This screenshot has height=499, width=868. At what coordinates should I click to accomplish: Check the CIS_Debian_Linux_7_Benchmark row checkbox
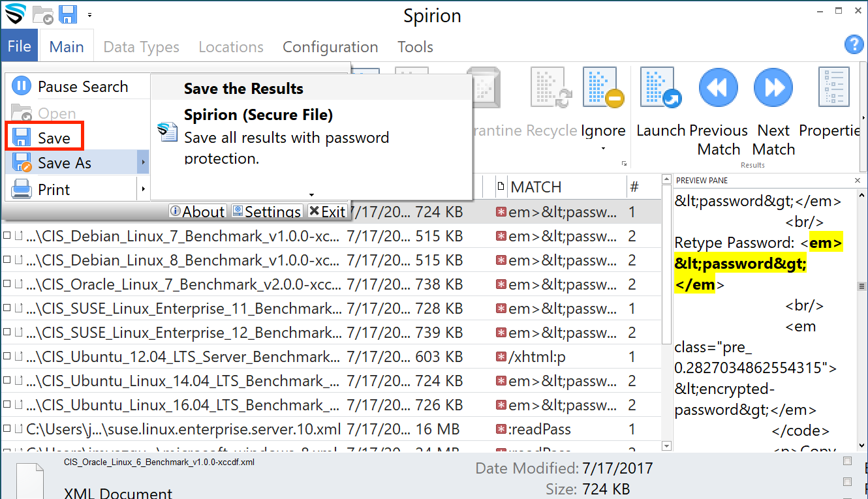click(x=7, y=236)
